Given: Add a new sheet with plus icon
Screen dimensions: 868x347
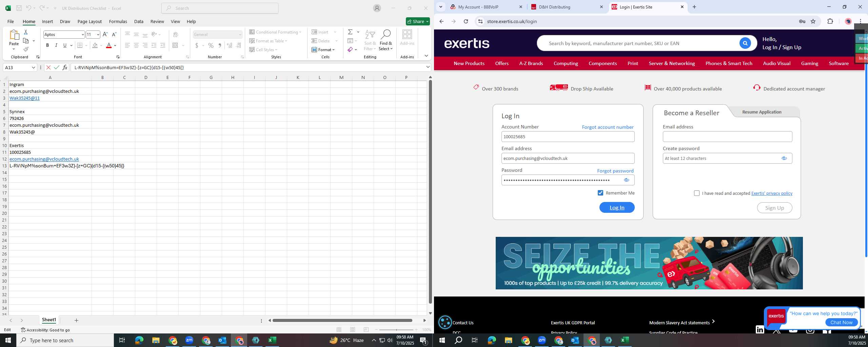Looking at the screenshot, I should [x=76, y=320].
